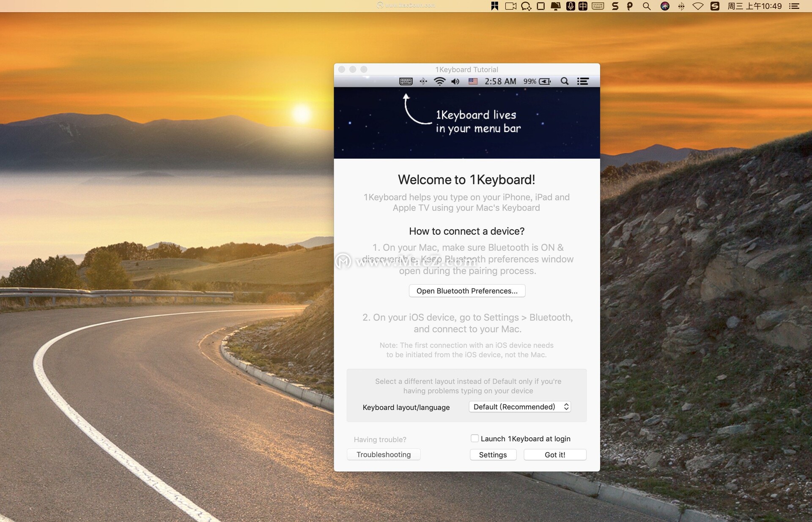Enable Launch 1Keyboard at login checkbox
Viewport: 812px width, 522px height.
475,439
